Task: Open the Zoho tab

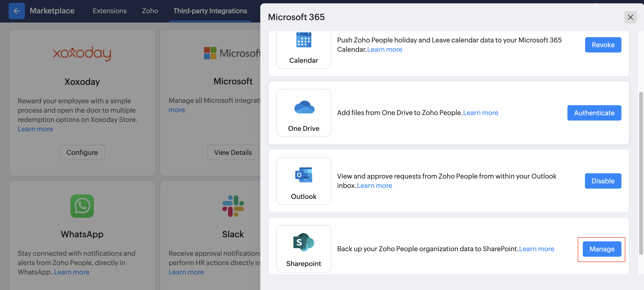Action: 150,11
